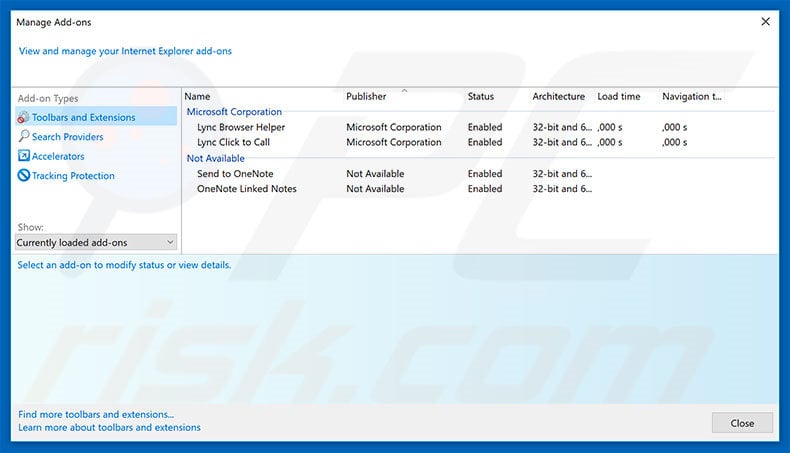Collapse the Microsoft Corporation group header
790x453 pixels.
234,112
